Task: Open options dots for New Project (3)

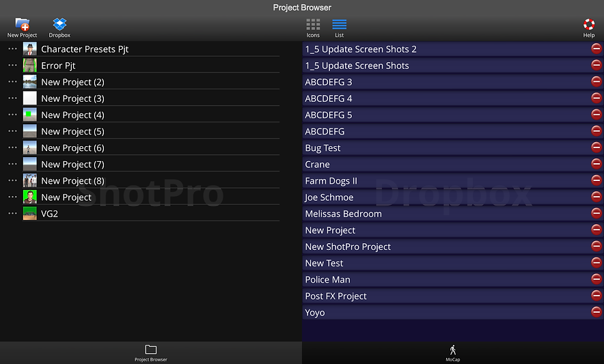Action: [x=13, y=98]
